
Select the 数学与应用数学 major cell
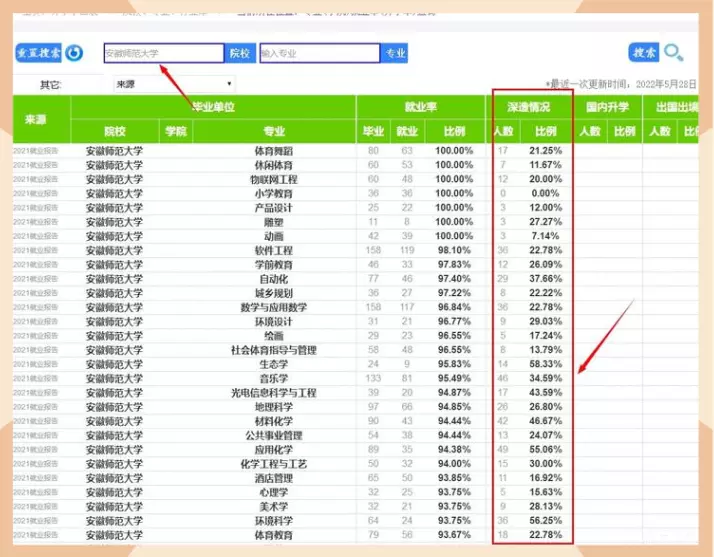(274, 307)
